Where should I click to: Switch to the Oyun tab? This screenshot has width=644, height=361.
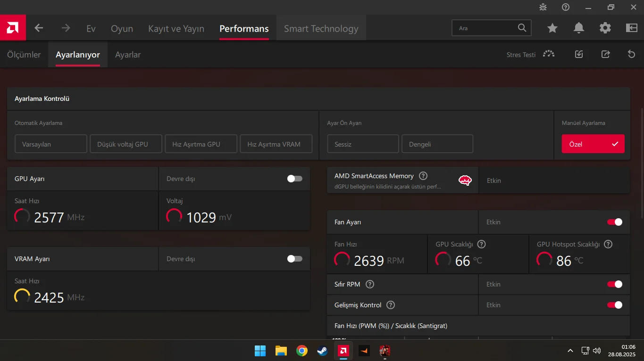[x=122, y=29]
